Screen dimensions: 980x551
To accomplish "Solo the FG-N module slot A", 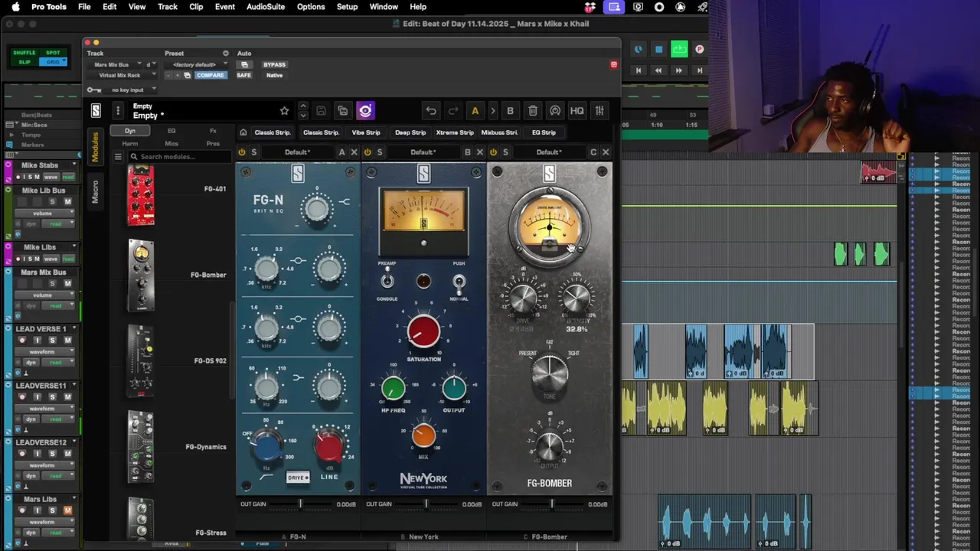I will click(253, 152).
